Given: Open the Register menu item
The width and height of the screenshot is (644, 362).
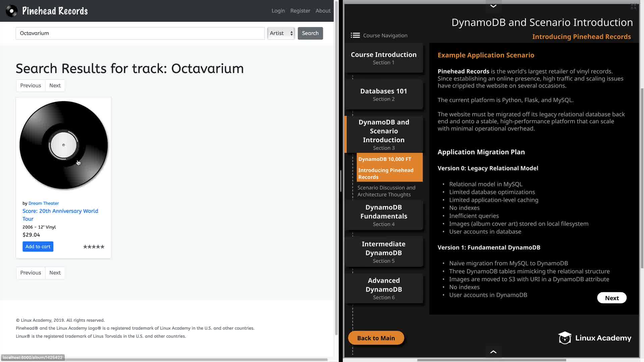Looking at the screenshot, I should coord(300,11).
